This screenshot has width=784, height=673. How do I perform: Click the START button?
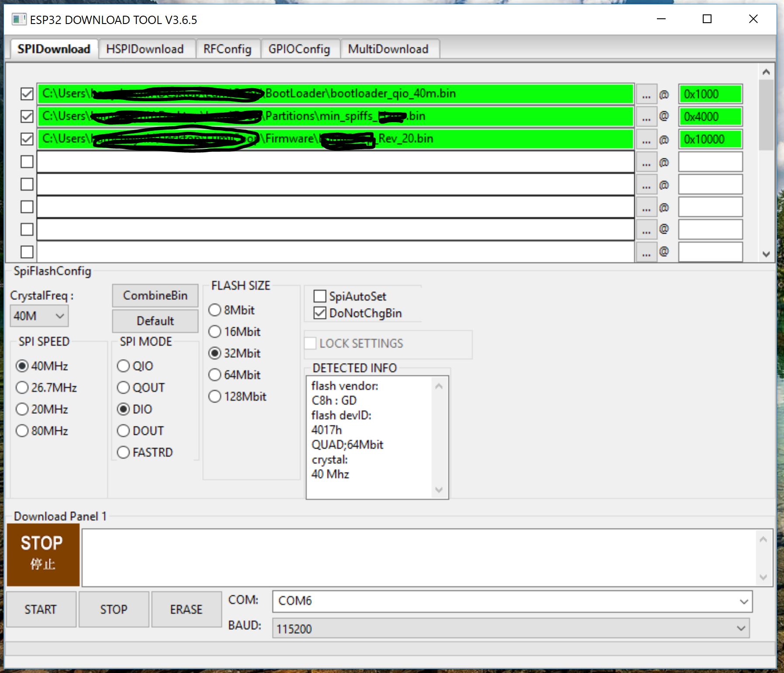pos(41,609)
